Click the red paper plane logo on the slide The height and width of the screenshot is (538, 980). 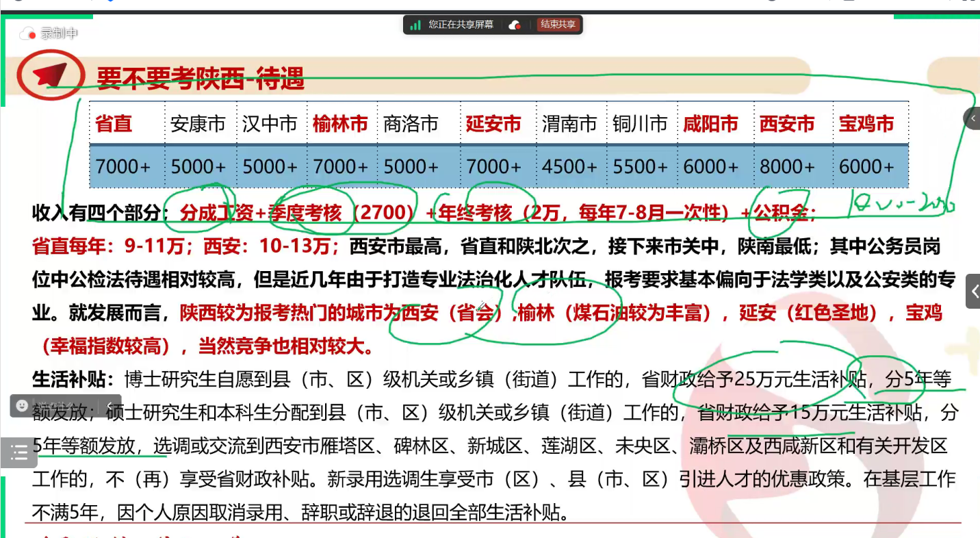coord(49,77)
